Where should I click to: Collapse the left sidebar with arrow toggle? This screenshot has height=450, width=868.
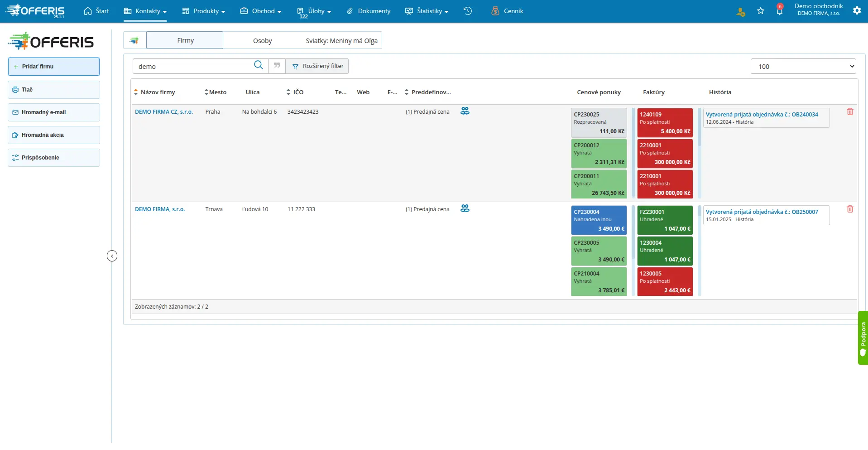(x=112, y=256)
